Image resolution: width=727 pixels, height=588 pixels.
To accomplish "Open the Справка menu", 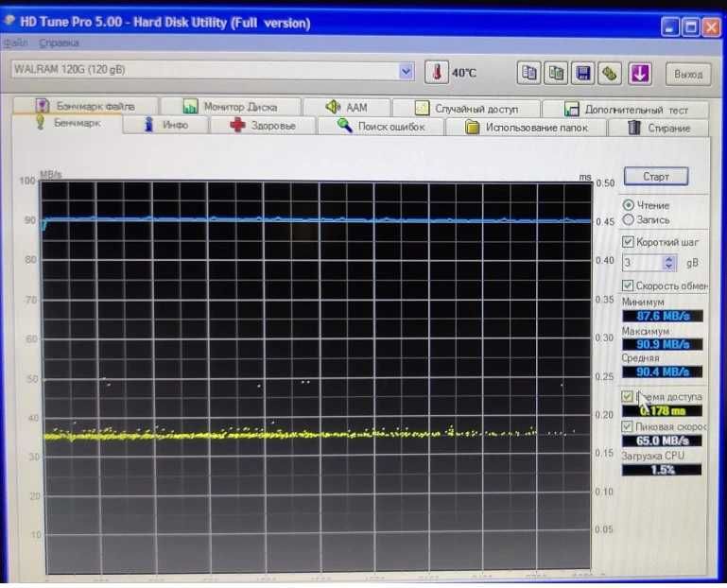I will click(59, 43).
